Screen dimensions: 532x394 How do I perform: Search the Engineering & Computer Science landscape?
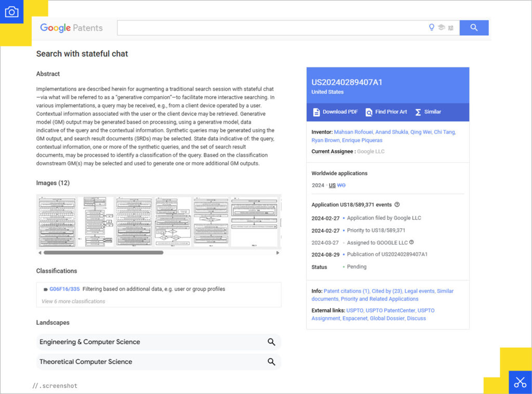(271, 342)
